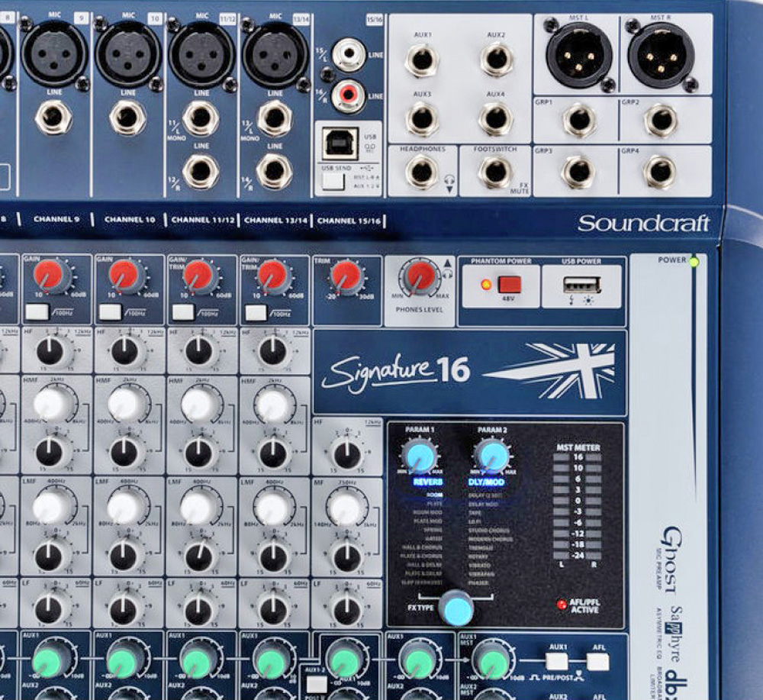Click the CHANNEL 15/16 strip label
Image resolution: width=763 pixels, height=700 pixels.
coord(349,221)
